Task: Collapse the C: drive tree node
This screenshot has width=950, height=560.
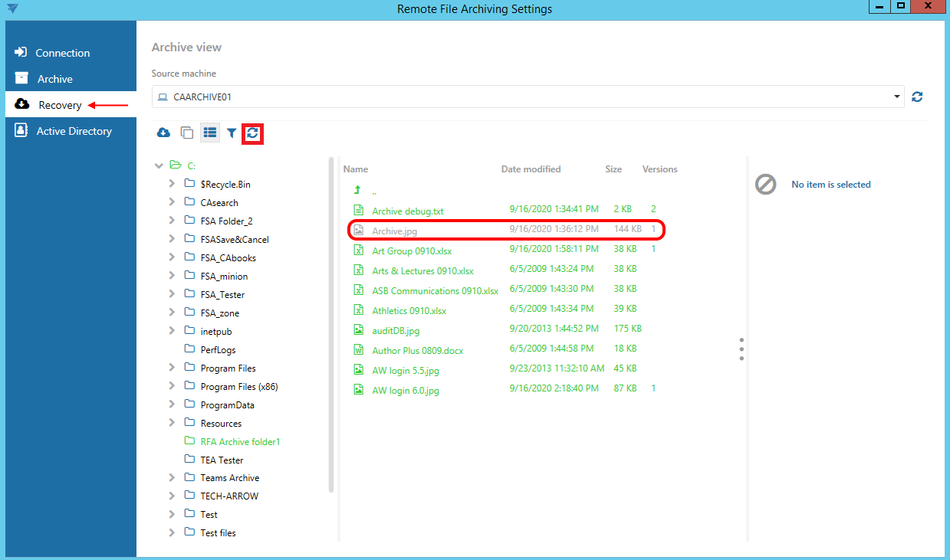Action: tap(159, 165)
